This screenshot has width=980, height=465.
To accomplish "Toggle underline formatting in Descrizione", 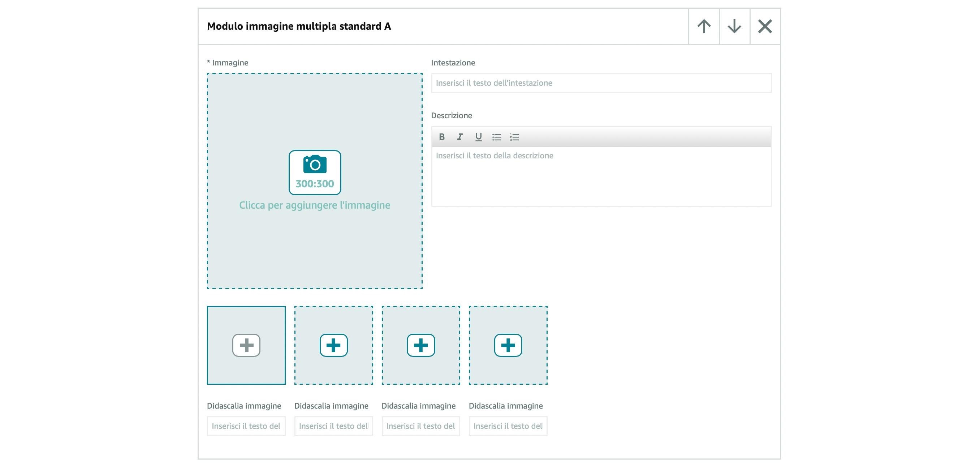I will click(478, 137).
